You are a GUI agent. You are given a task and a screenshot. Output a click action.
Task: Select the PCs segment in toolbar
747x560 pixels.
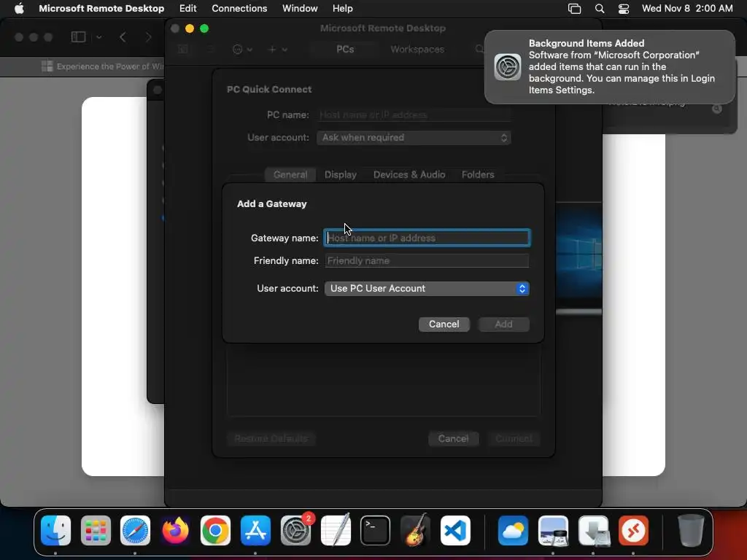pos(345,50)
